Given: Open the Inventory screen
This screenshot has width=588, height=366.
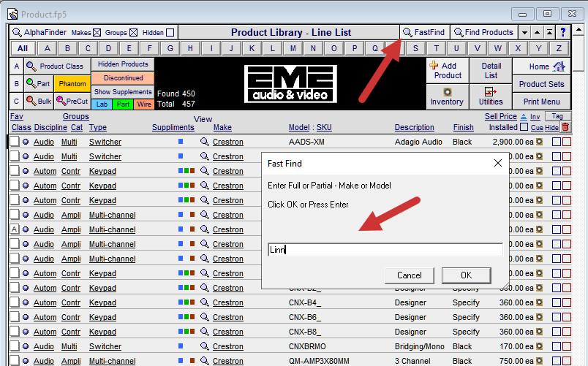Looking at the screenshot, I should (448, 96).
